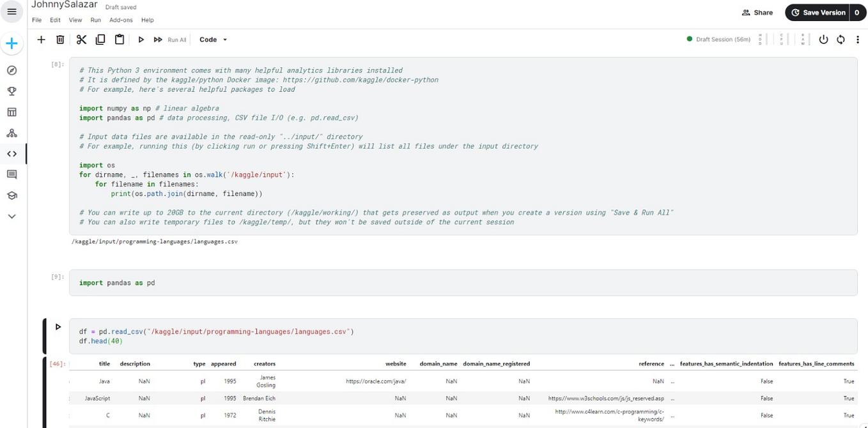Open the Datasets panel from the sidebar

12,112
